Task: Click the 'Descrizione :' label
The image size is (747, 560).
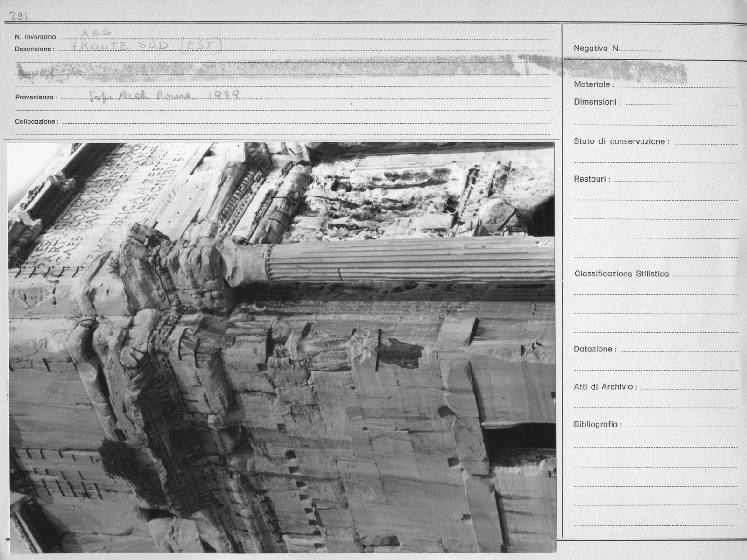Action: [35, 49]
